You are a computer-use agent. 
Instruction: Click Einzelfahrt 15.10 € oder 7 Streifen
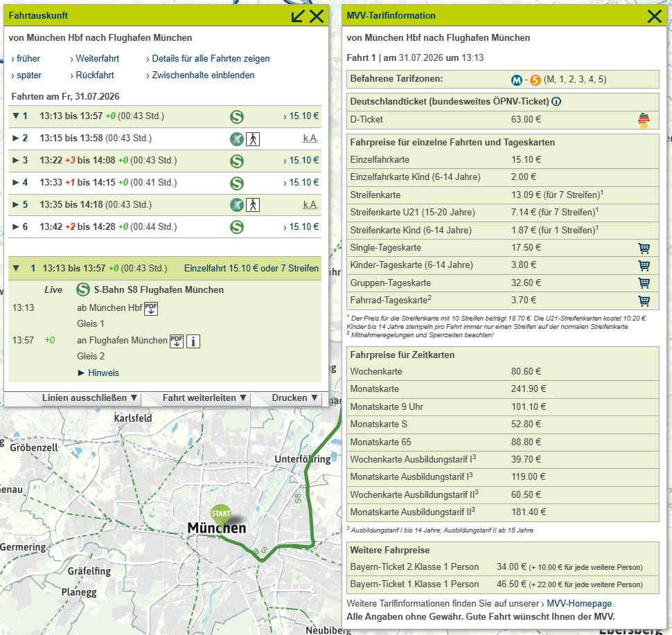251,269
